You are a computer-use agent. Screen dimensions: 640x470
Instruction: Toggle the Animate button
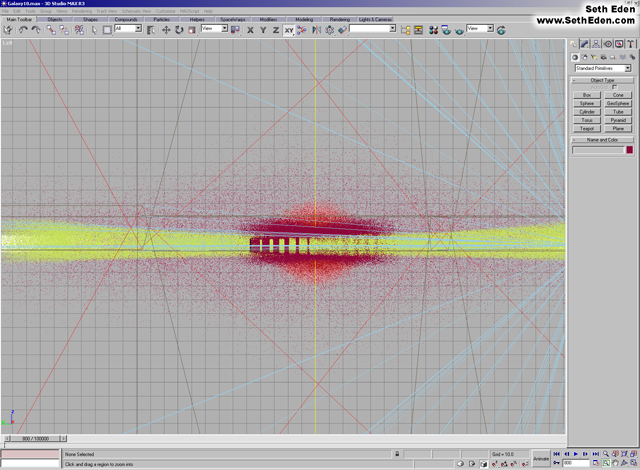(x=541, y=459)
